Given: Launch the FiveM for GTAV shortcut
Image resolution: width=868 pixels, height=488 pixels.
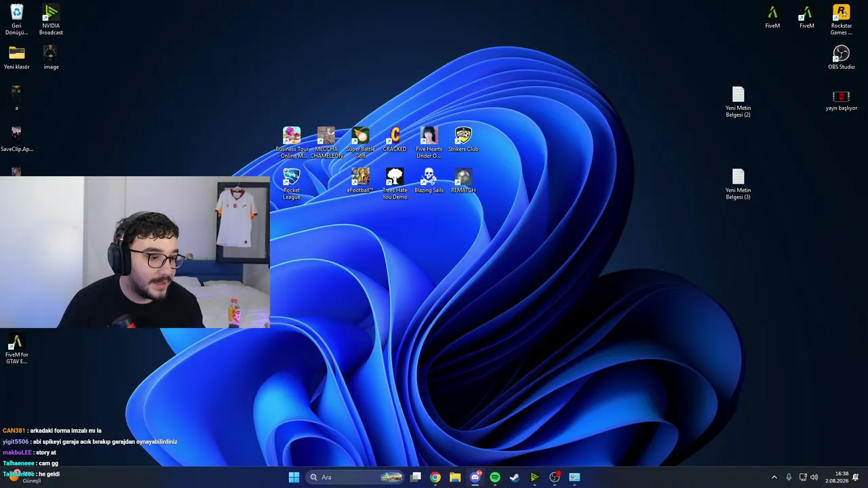Looking at the screenshot, I should coord(16,350).
